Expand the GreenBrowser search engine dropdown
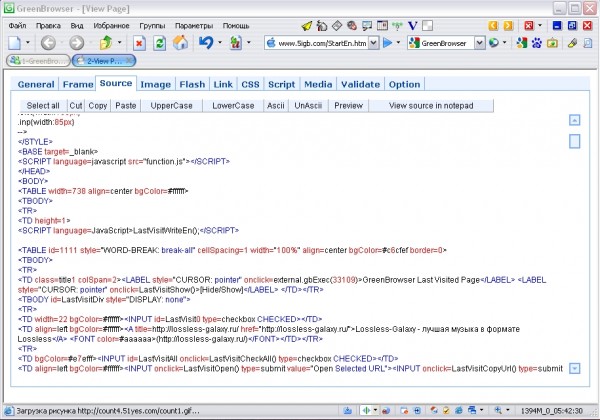This screenshot has height=420, width=600. click(x=479, y=43)
